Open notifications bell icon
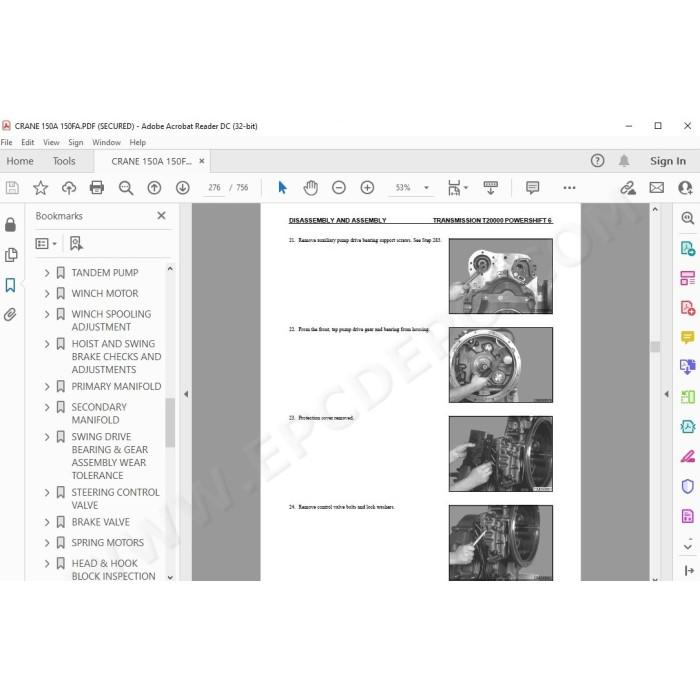Image resolution: width=700 pixels, height=700 pixels. 624,161
